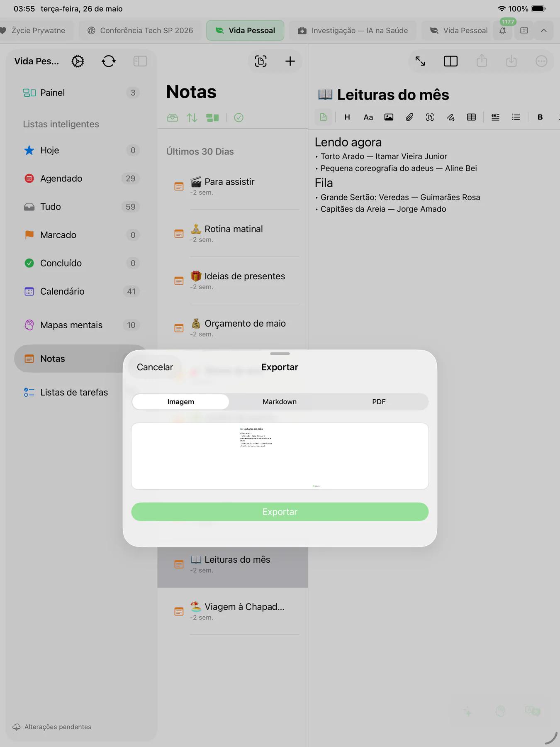This screenshot has height=747, width=560.
Task: Open the Para assistir note
Action: [233, 186]
